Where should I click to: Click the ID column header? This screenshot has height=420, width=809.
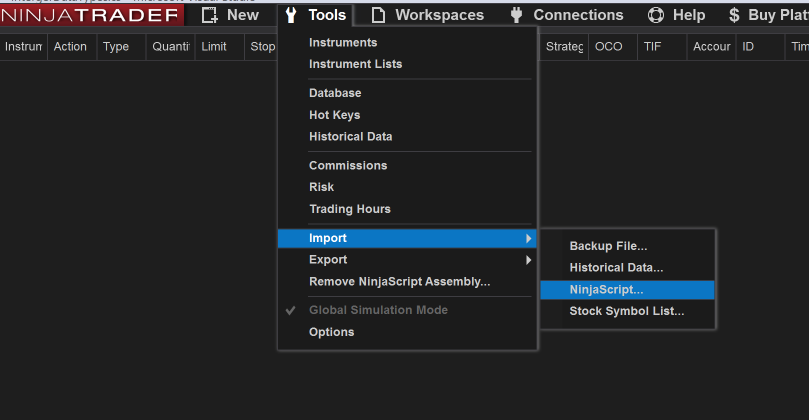point(760,46)
